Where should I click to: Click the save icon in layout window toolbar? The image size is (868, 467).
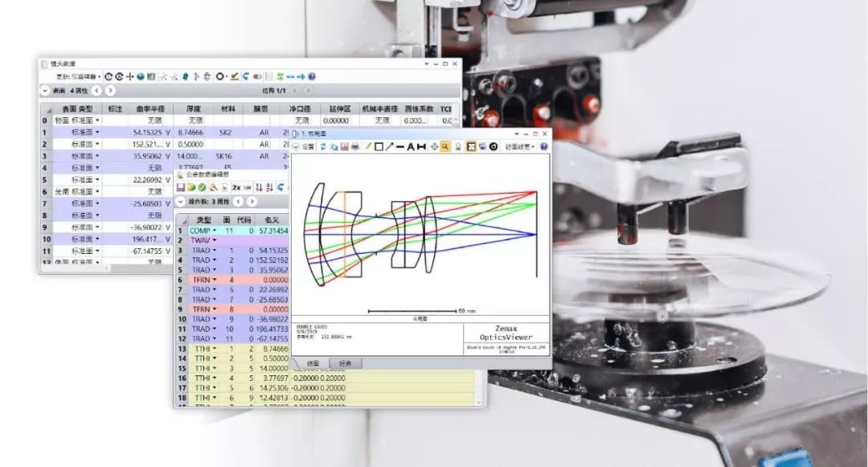point(345,147)
